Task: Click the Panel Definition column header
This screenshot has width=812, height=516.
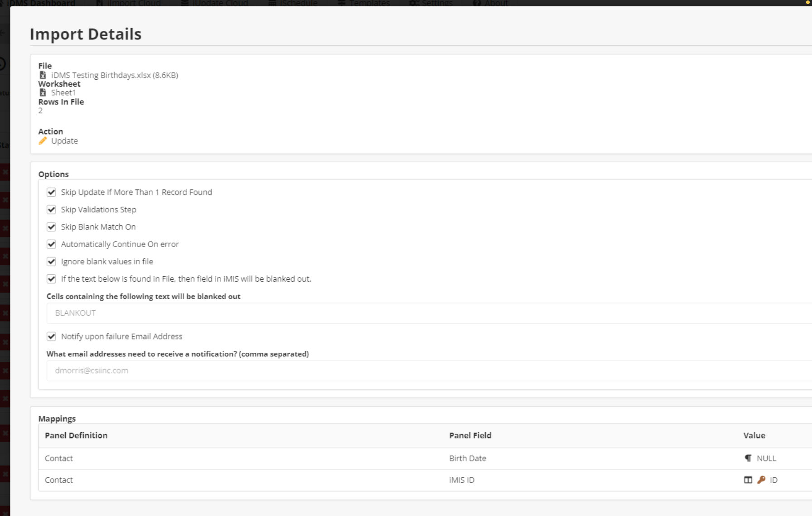Action: (76, 435)
